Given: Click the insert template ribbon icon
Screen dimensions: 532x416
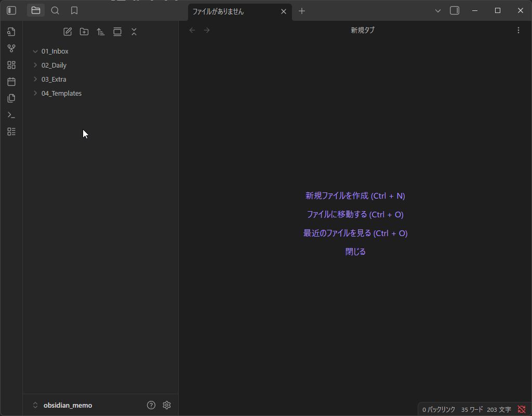Looking at the screenshot, I should (x=11, y=98).
